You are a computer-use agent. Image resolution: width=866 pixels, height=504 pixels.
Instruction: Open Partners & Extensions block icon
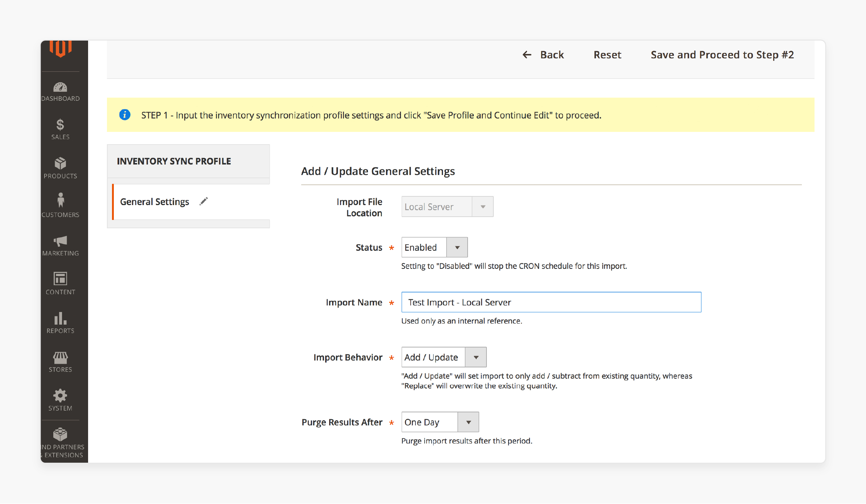point(60,434)
